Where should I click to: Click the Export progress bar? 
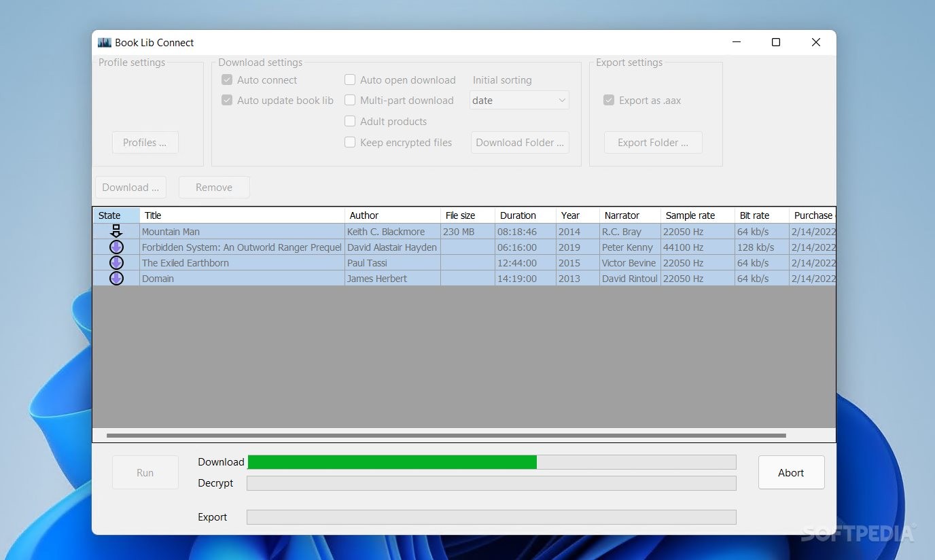coord(491,517)
